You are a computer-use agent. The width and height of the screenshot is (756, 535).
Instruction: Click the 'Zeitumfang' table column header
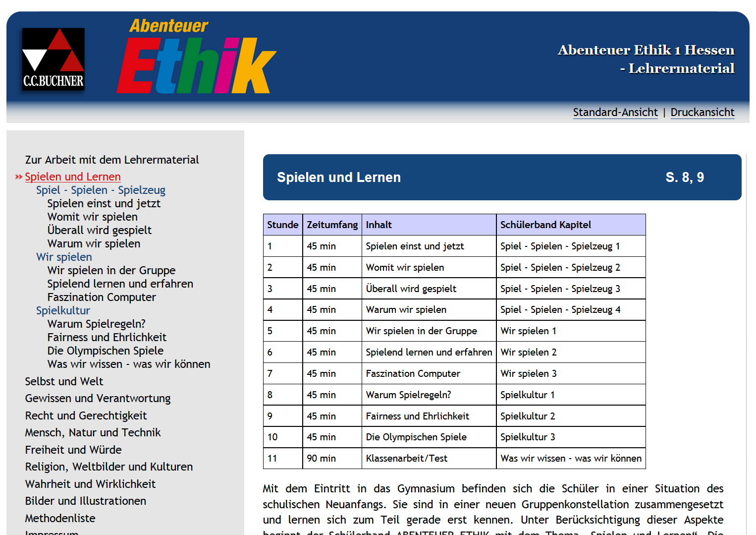(x=332, y=225)
